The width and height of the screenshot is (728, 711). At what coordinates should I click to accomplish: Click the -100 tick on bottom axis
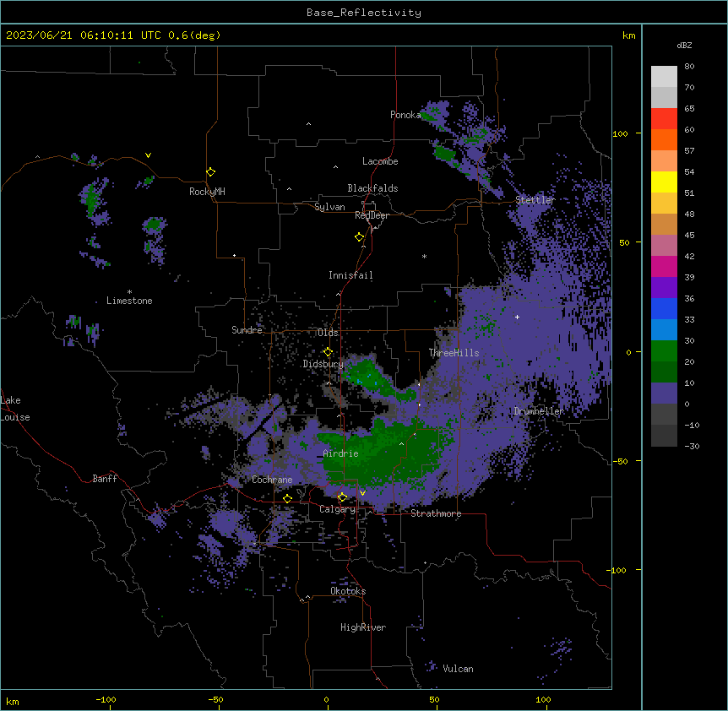click(x=106, y=699)
